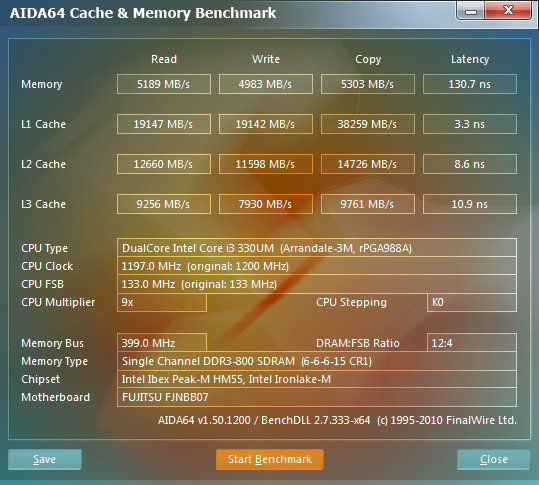Start the benchmark run
This screenshot has height=485, width=539.
[270, 459]
